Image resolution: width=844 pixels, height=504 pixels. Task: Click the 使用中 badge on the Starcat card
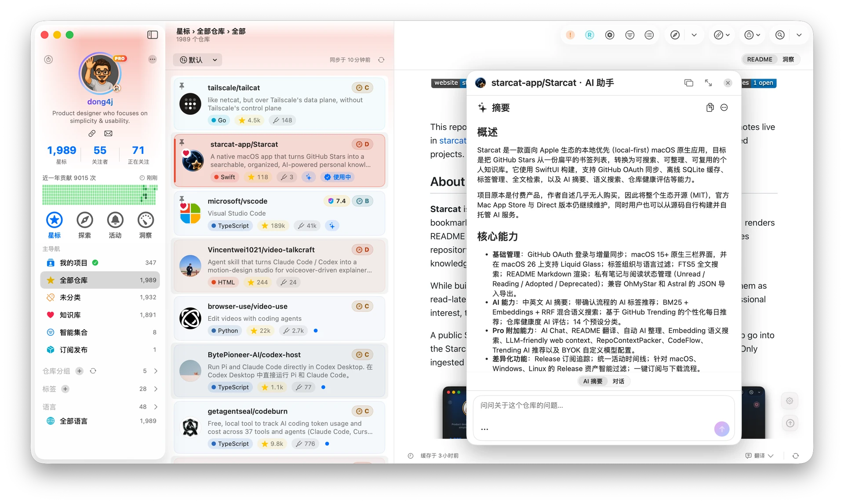(x=338, y=177)
